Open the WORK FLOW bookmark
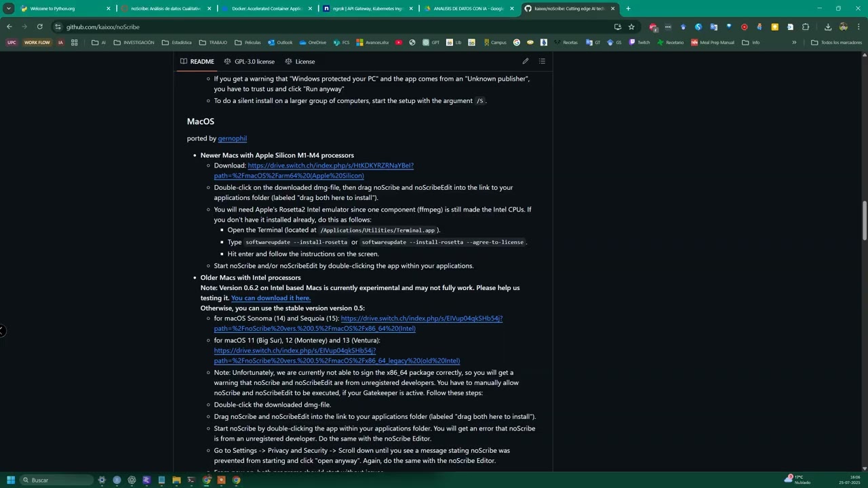 37,42
